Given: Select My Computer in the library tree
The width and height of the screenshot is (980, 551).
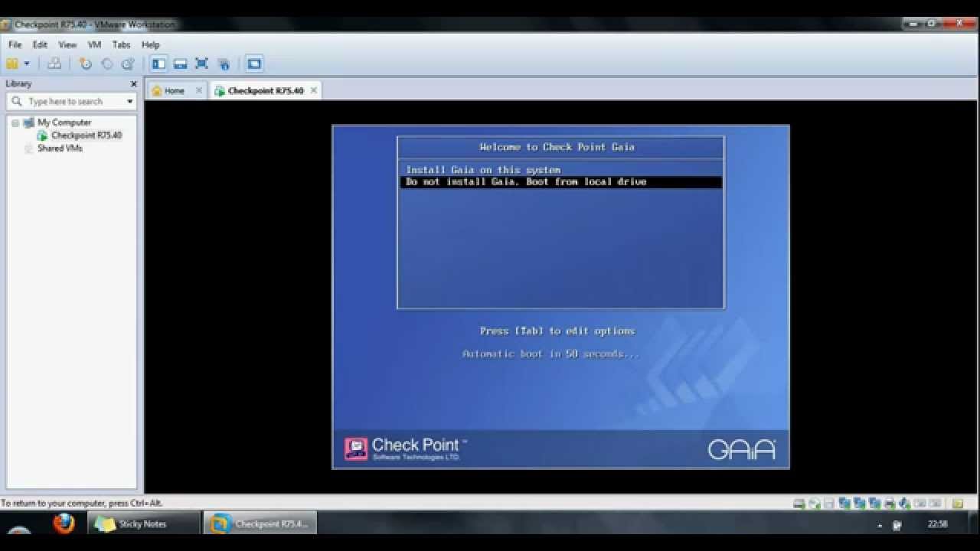Looking at the screenshot, I should (x=64, y=122).
